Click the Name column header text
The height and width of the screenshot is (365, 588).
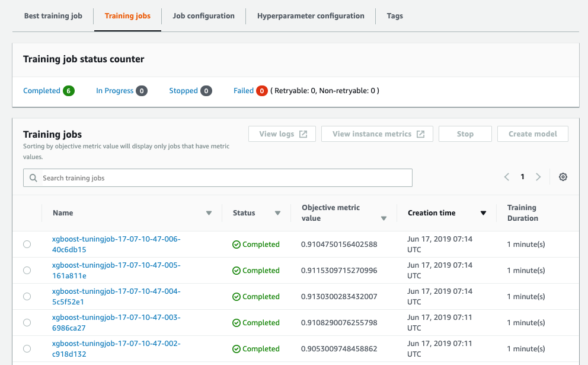63,213
